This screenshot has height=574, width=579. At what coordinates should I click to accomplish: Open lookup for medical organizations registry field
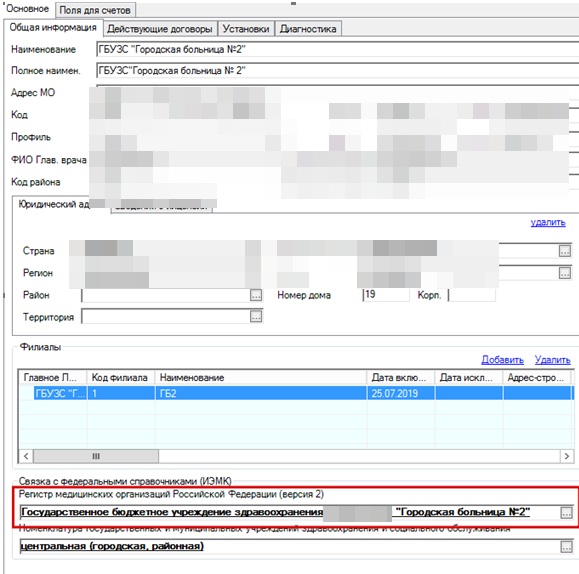(x=566, y=512)
